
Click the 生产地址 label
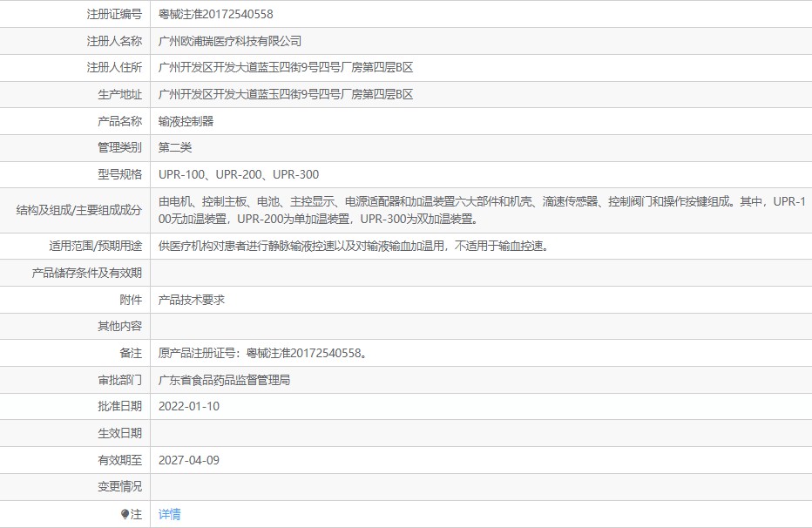[x=119, y=94]
